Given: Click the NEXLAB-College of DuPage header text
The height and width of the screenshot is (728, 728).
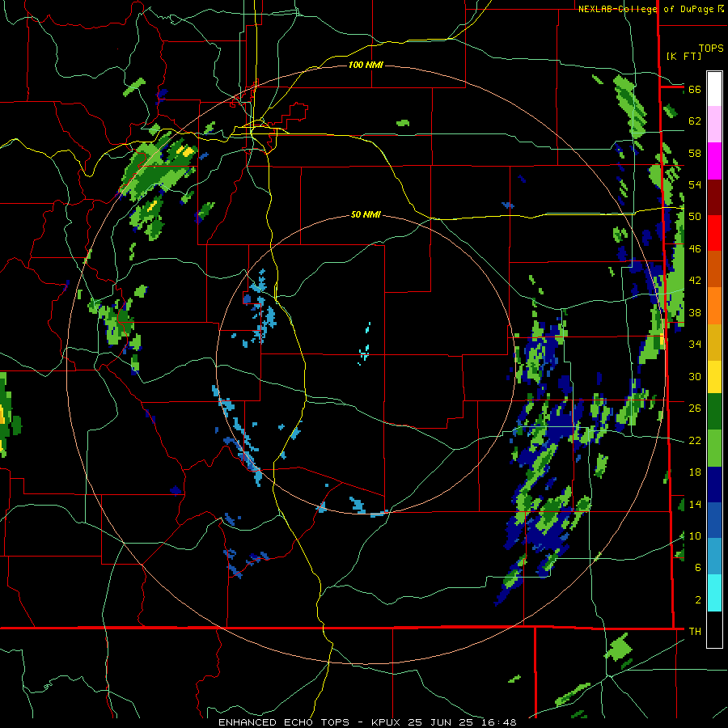Looking at the screenshot, I should point(650,9).
